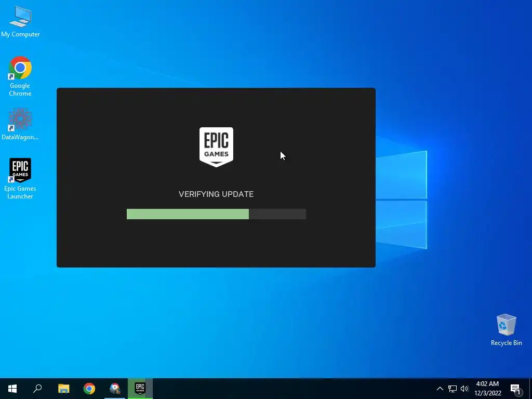Select the DataWagon desktop shortcut

[20, 124]
